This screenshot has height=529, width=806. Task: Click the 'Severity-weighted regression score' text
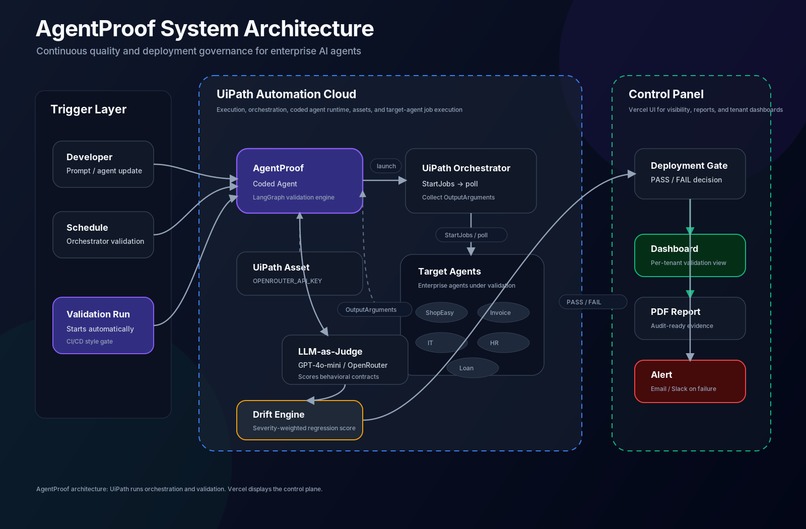(304, 428)
